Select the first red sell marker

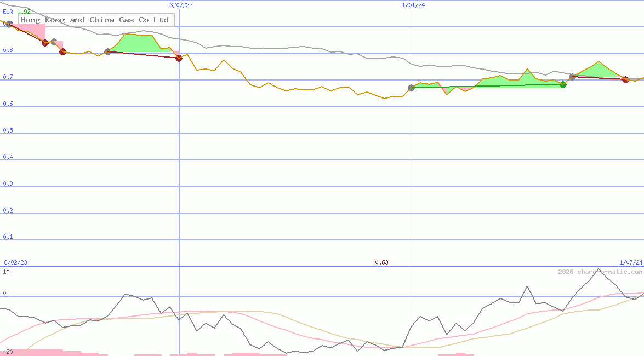point(45,43)
